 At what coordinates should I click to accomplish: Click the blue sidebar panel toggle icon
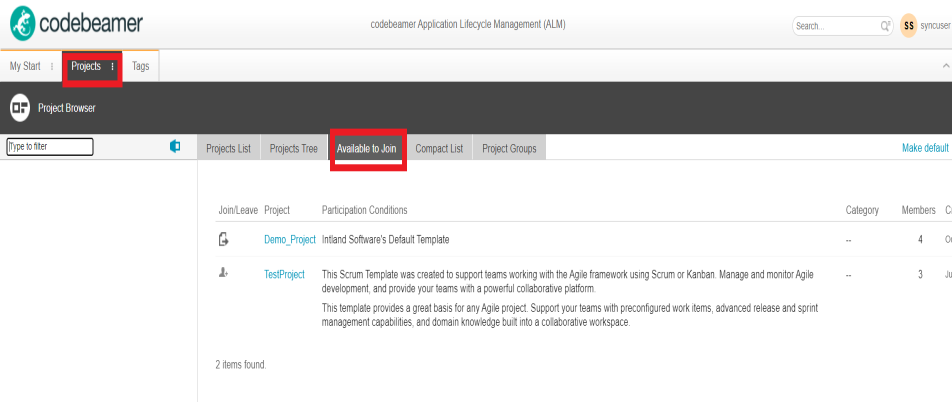pos(175,147)
